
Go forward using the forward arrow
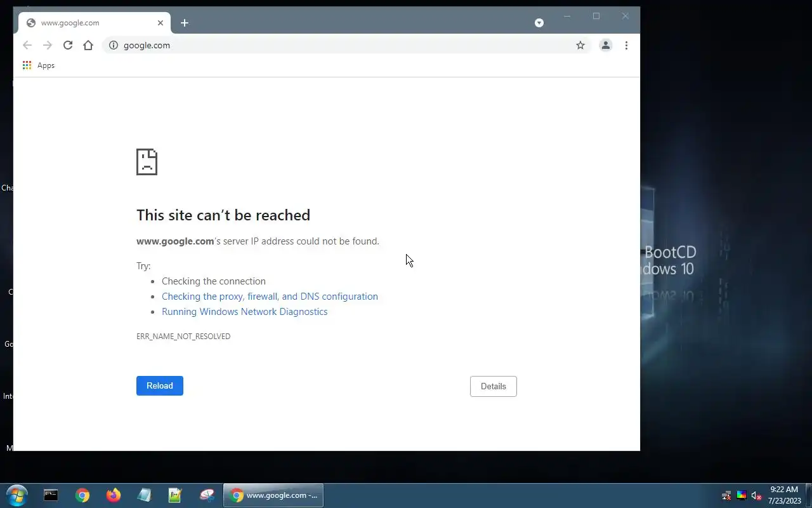48,45
